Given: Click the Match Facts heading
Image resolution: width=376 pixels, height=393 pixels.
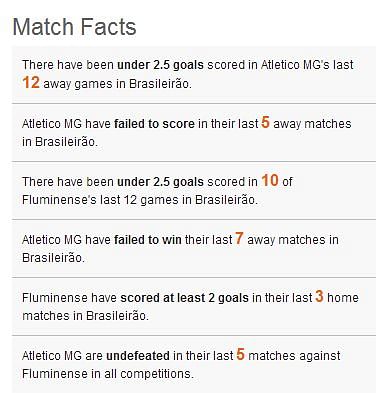Looking at the screenshot, I should click(74, 27).
